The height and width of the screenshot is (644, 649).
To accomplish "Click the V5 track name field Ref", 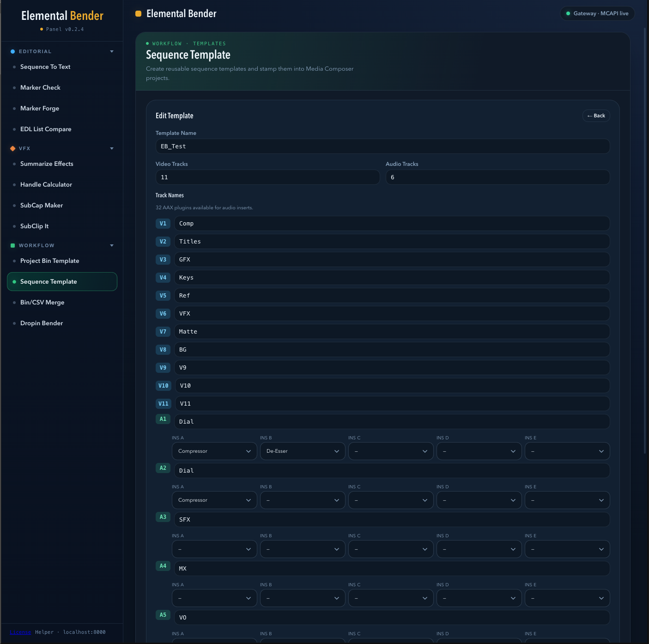I will (392, 296).
